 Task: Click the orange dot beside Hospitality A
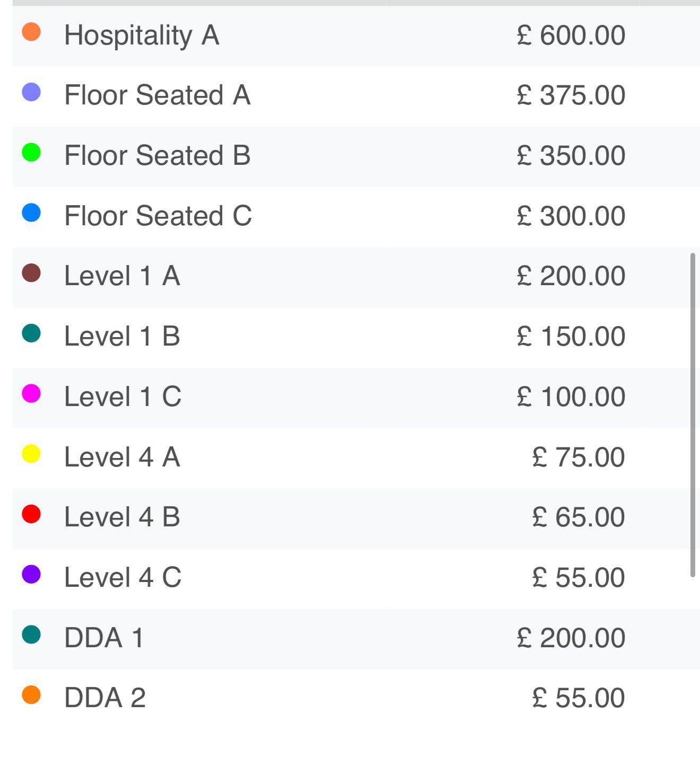point(31,32)
